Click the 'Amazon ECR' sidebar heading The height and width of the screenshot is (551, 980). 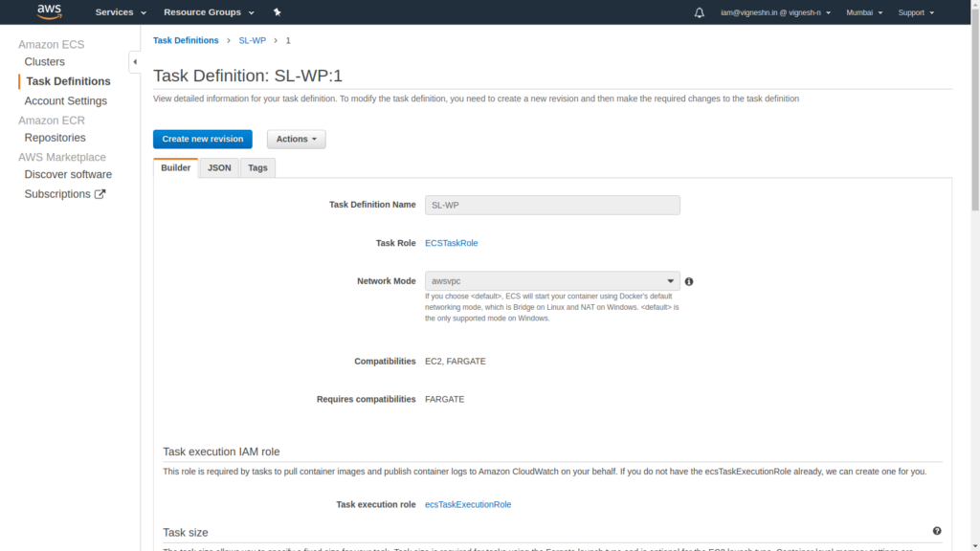pyautogui.click(x=52, y=120)
